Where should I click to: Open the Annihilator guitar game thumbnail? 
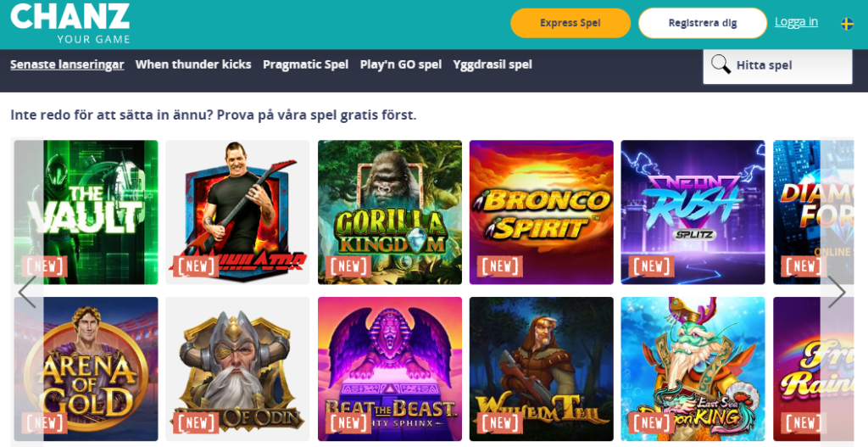click(237, 212)
